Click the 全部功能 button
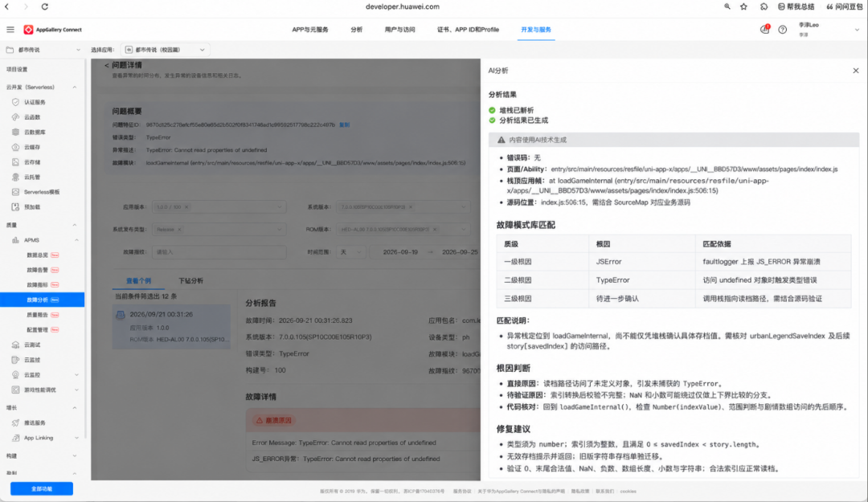Image resolution: width=868 pixels, height=502 pixels. pos(42,488)
